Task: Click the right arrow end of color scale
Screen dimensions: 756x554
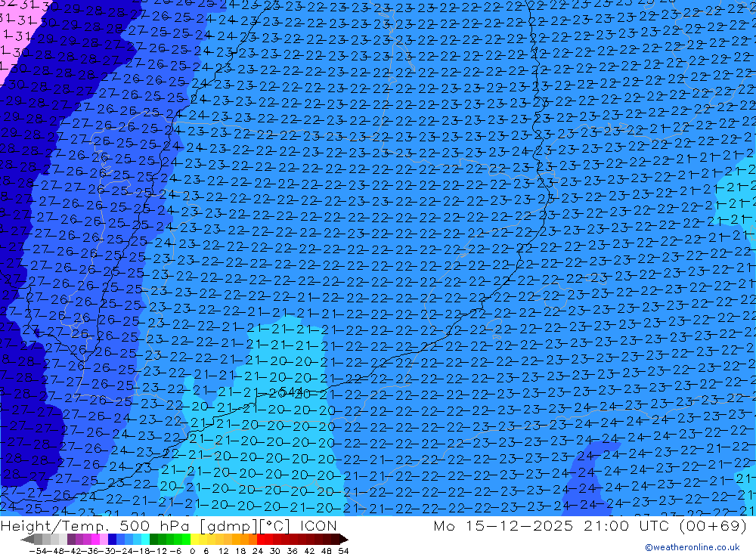Action: pyautogui.click(x=344, y=540)
